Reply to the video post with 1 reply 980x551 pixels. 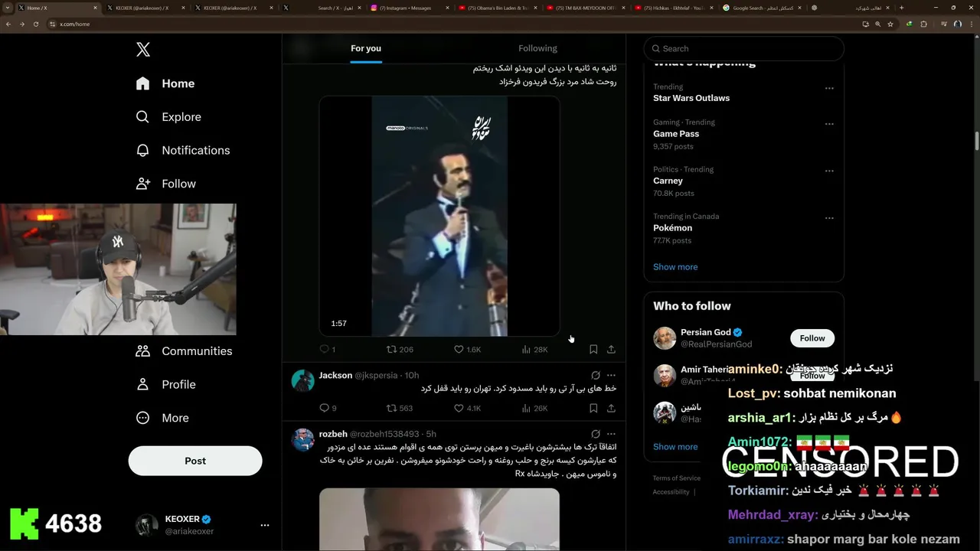(328, 349)
